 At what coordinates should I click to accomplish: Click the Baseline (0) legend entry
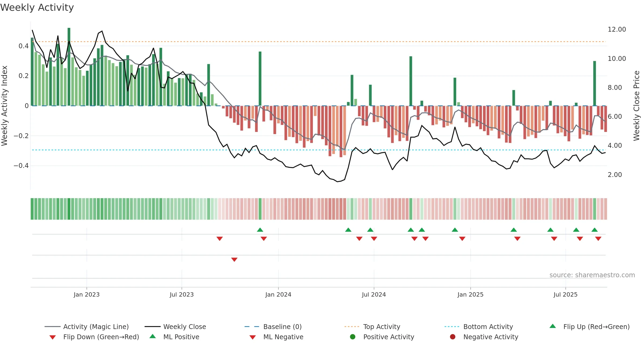coord(273,327)
